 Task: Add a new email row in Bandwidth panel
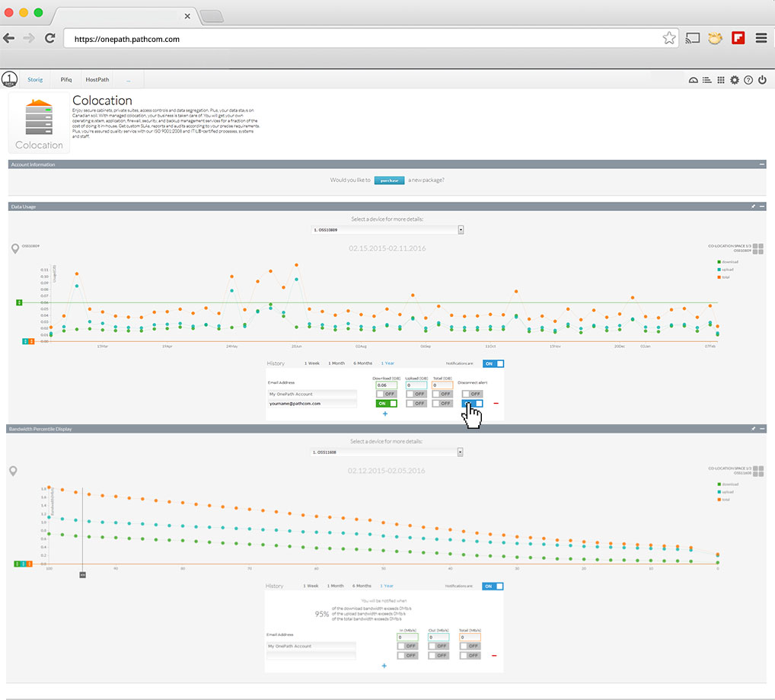(x=384, y=666)
